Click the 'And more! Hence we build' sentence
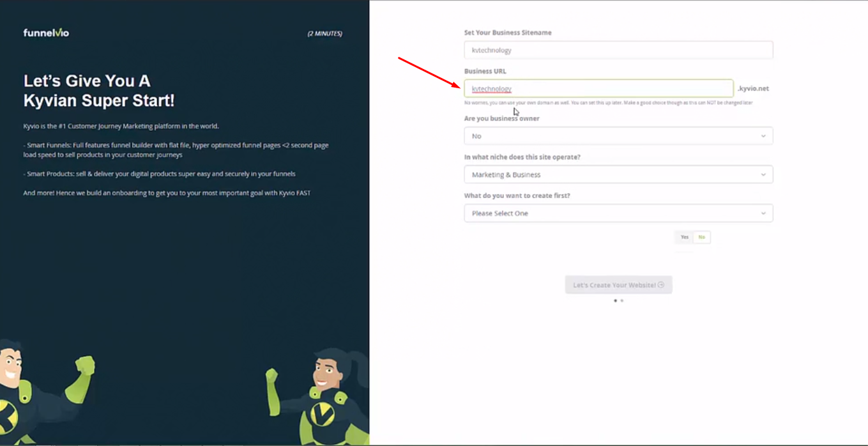The height and width of the screenshot is (446, 868). pyautogui.click(x=167, y=193)
